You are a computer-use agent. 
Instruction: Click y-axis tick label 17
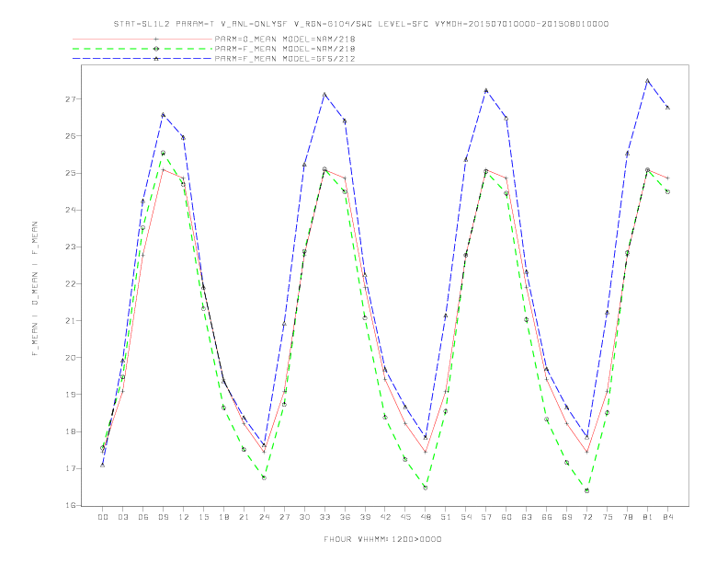[x=71, y=468]
